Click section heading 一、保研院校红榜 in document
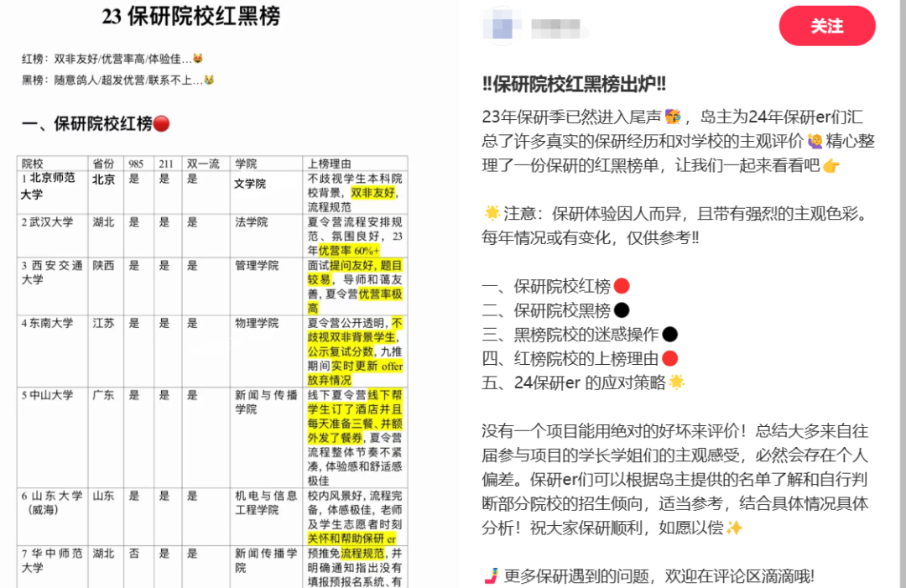906x588 pixels. click(96, 123)
